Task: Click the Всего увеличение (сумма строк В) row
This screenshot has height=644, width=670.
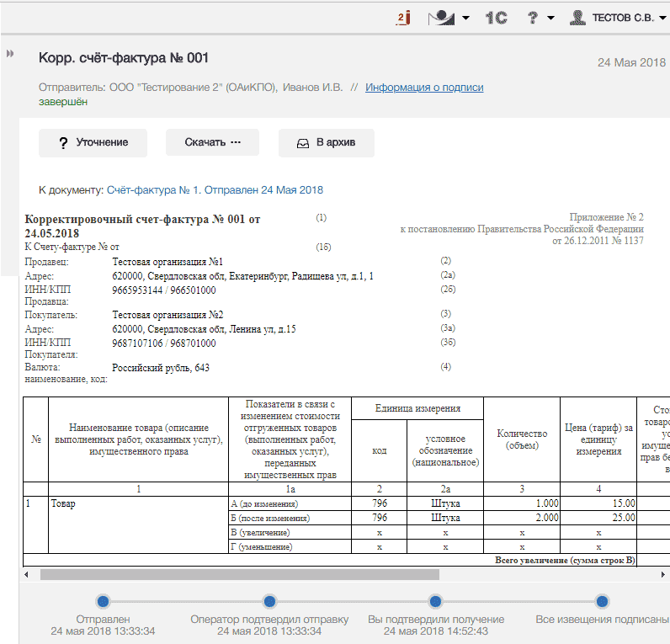Action: coord(330,561)
